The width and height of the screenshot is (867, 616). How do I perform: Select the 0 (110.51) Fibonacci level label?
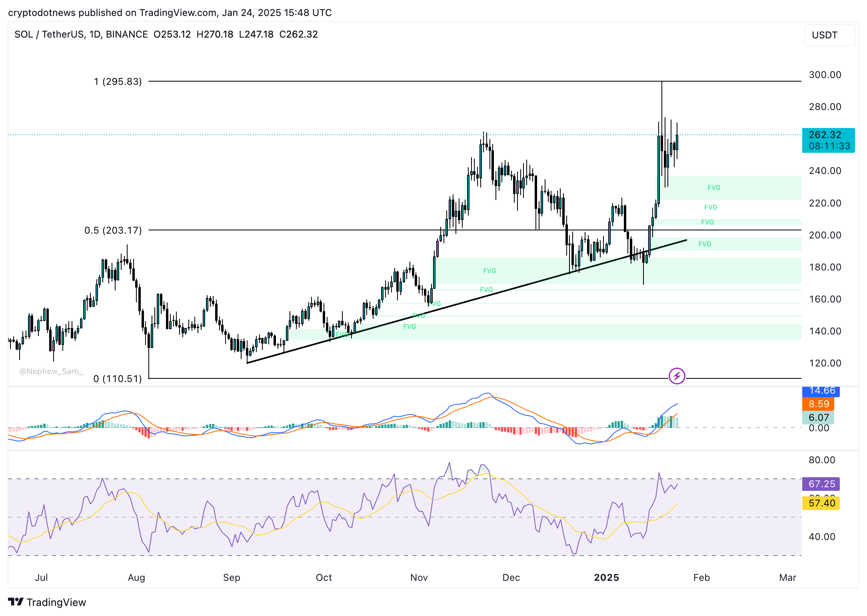[118, 379]
